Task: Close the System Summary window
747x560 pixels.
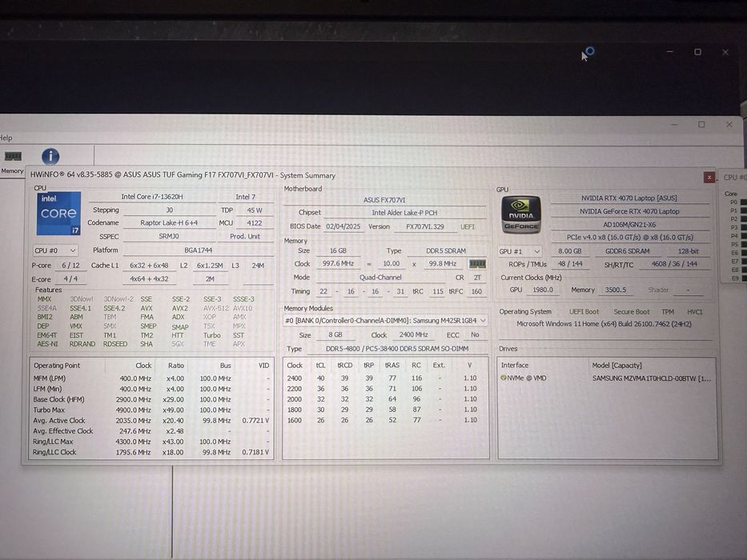Action: click(x=709, y=177)
